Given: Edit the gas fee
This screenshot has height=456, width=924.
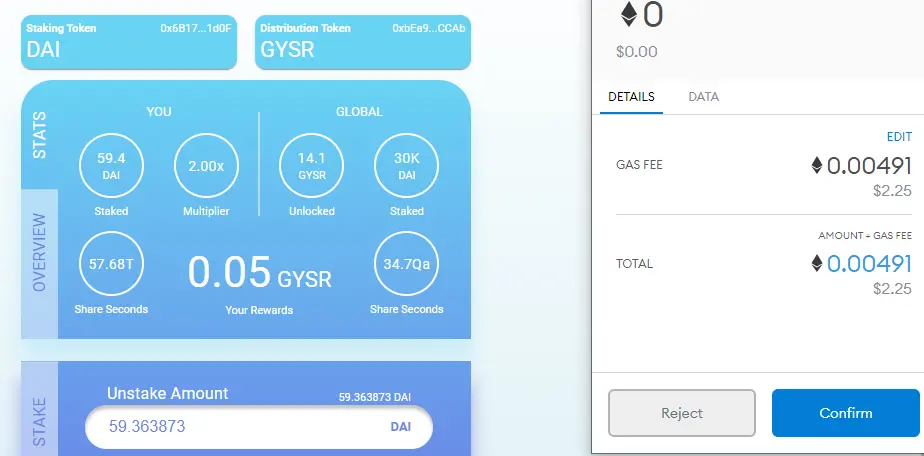Looking at the screenshot, I should pyautogui.click(x=899, y=137).
